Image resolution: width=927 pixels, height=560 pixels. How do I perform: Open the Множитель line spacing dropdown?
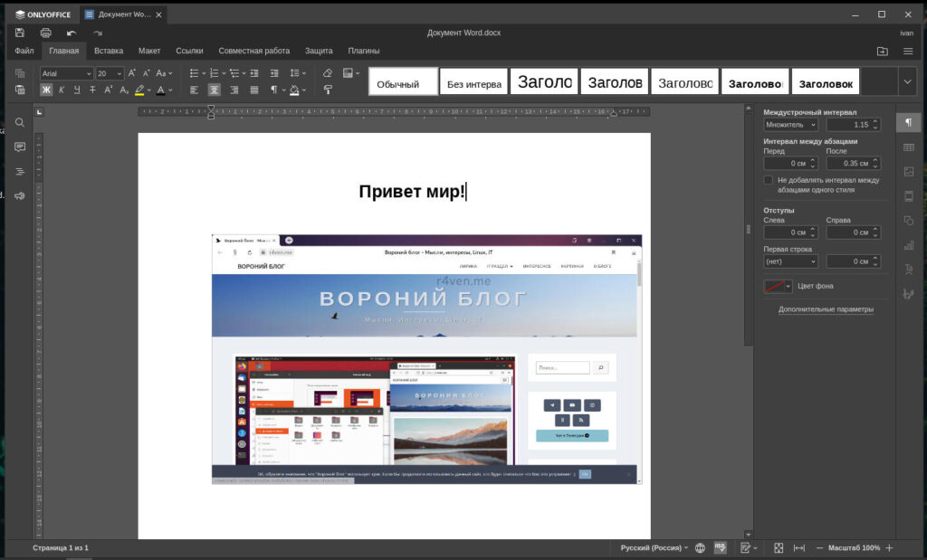pos(790,125)
